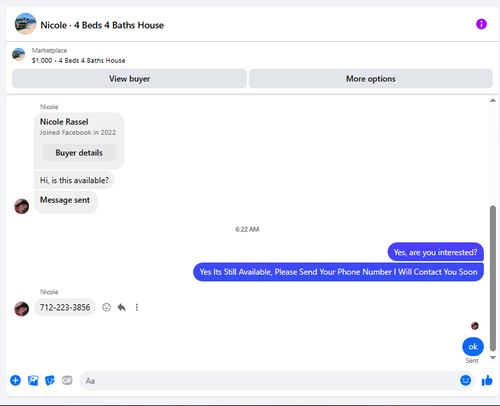Viewport: 500px width, 406px height.
Task: Open the Marketplace listing thumbnail
Action: 18,54
